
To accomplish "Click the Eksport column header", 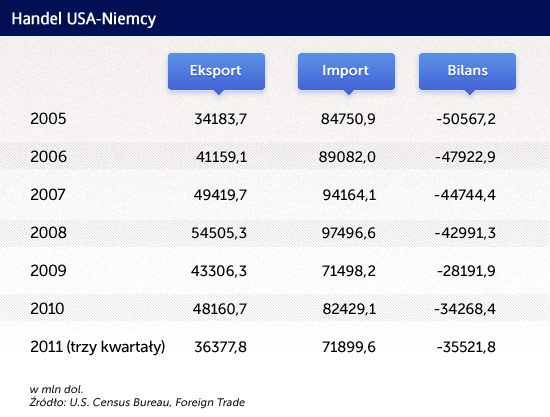I will tap(216, 71).
